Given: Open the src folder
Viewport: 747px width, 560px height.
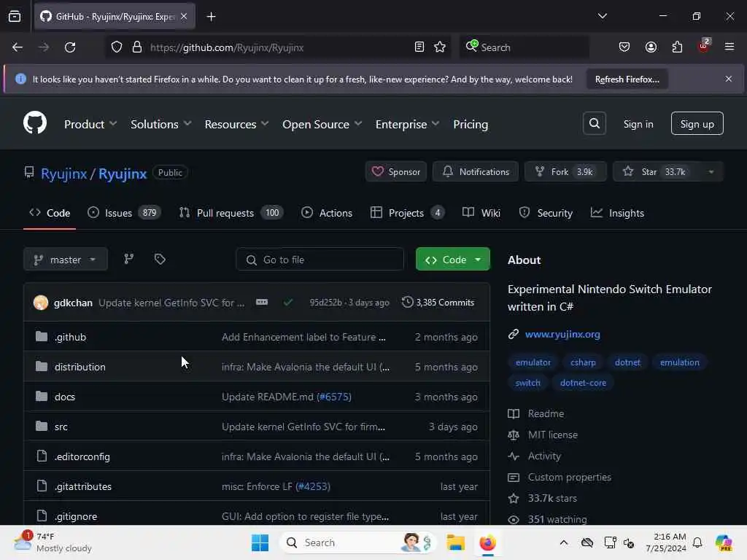Looking at the screenshot, I should coord(61,427).
